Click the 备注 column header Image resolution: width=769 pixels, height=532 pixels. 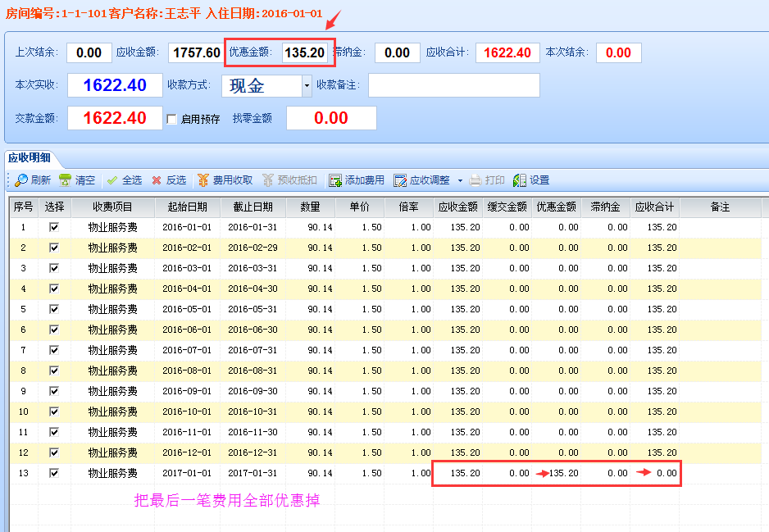[x=720, y=207]
